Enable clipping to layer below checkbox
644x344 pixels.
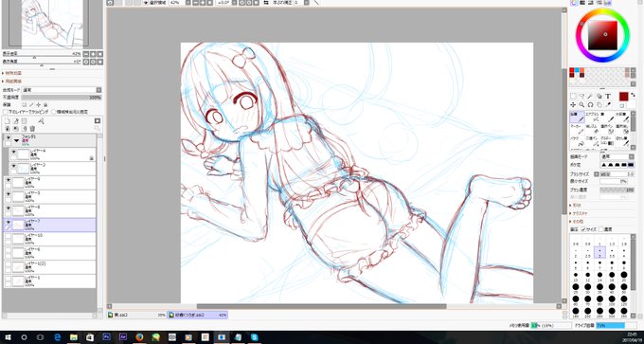click(5, 112)
